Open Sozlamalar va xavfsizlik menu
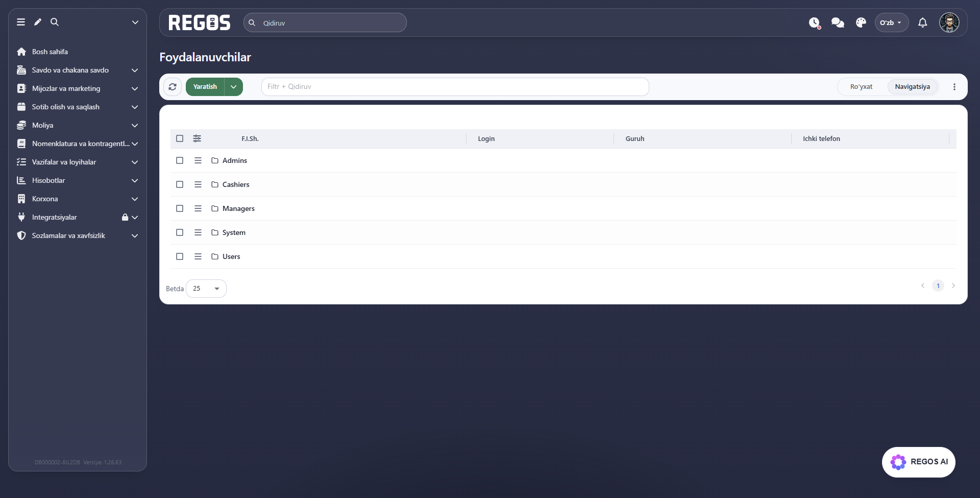Screen dimensions: 980x498 [78, 235]
